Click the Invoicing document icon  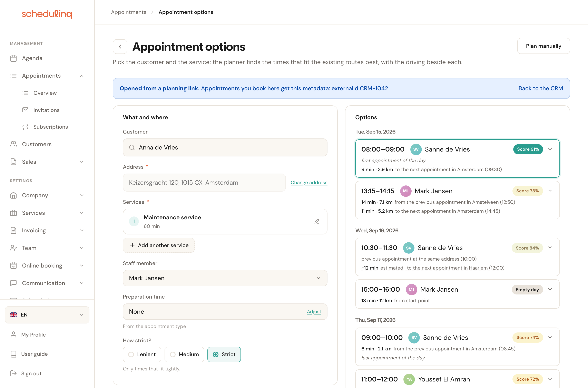click(x=14, y=230)
